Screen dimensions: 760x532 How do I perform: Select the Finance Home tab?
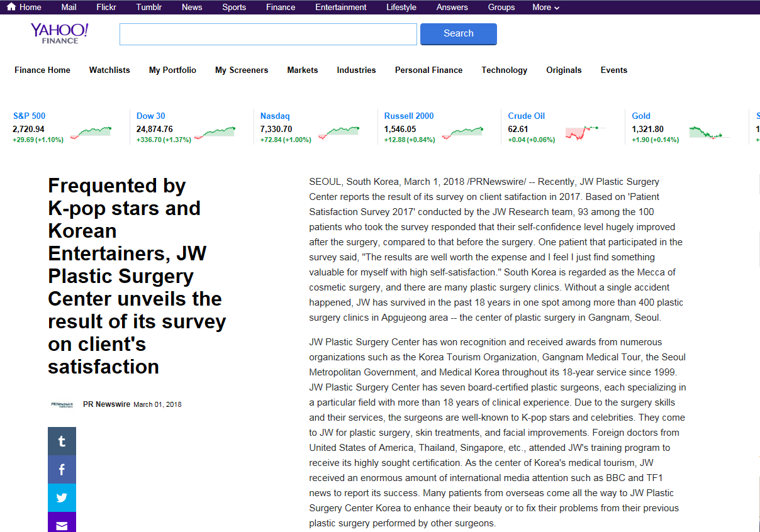42,70
